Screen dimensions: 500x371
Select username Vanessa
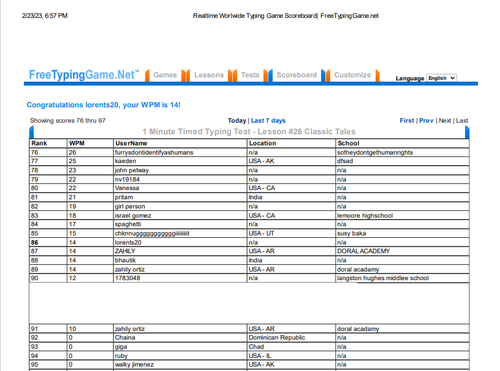point(127,188)
